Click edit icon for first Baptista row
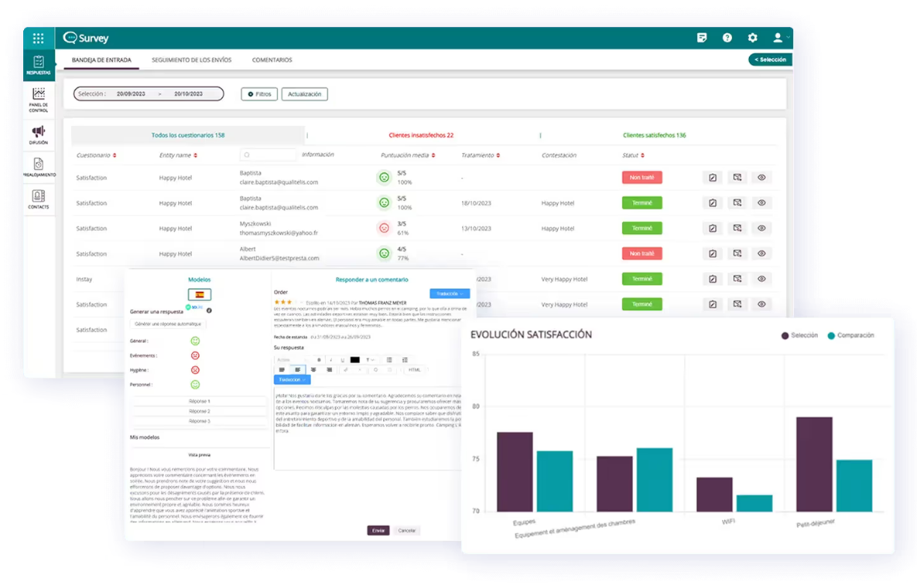The image size is (917, 588). pos(712,178)
